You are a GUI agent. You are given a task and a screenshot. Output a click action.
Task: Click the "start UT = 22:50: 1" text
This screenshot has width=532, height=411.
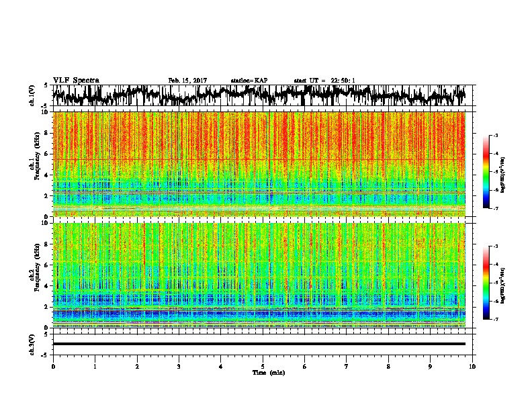[x=324, y=81]
